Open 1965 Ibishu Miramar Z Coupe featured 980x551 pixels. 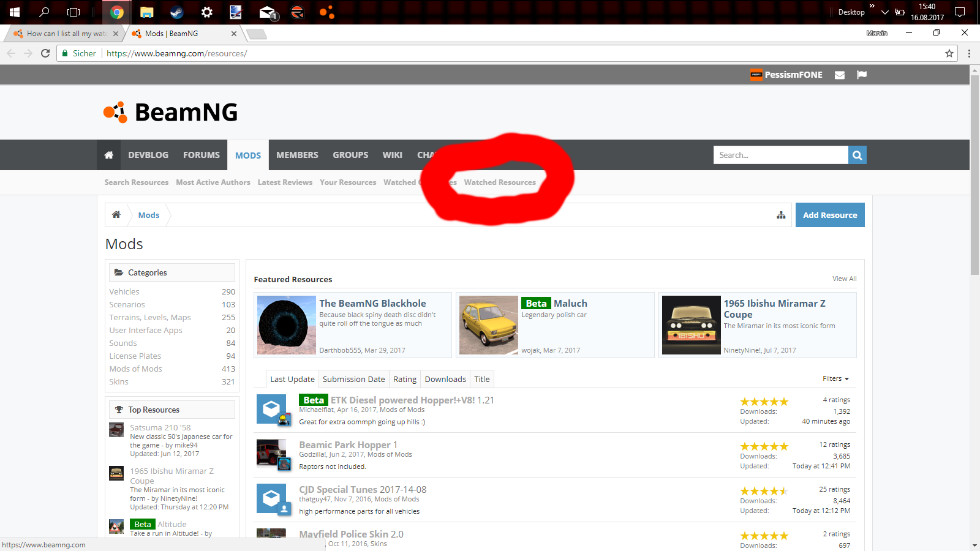pos(775,309)
